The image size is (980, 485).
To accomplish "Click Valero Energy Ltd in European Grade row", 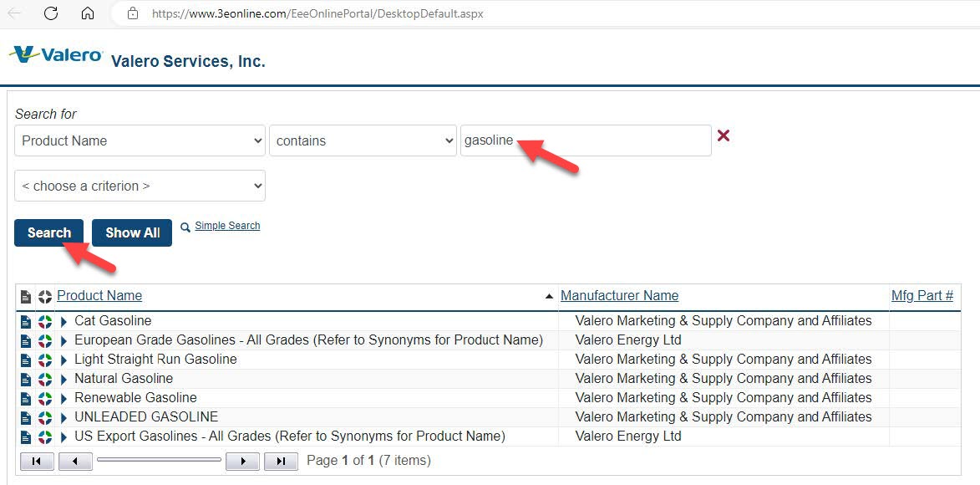I will (x=628, y=340).
